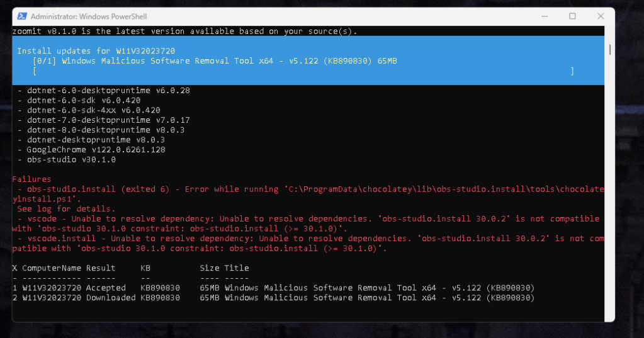644x338 pixels.
Task: Click 'obs-studio v30.1.0' line
Action: [x=67, y=159]
